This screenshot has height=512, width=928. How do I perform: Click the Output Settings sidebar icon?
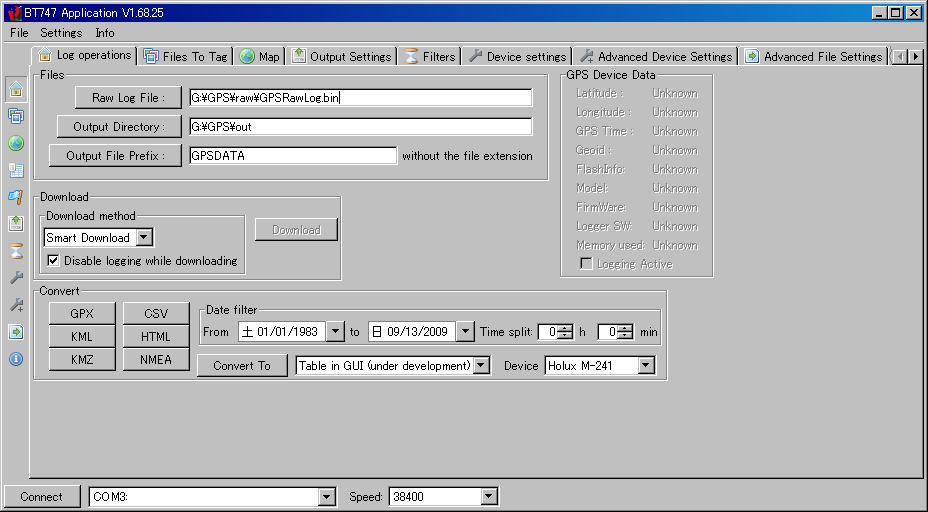16,224
